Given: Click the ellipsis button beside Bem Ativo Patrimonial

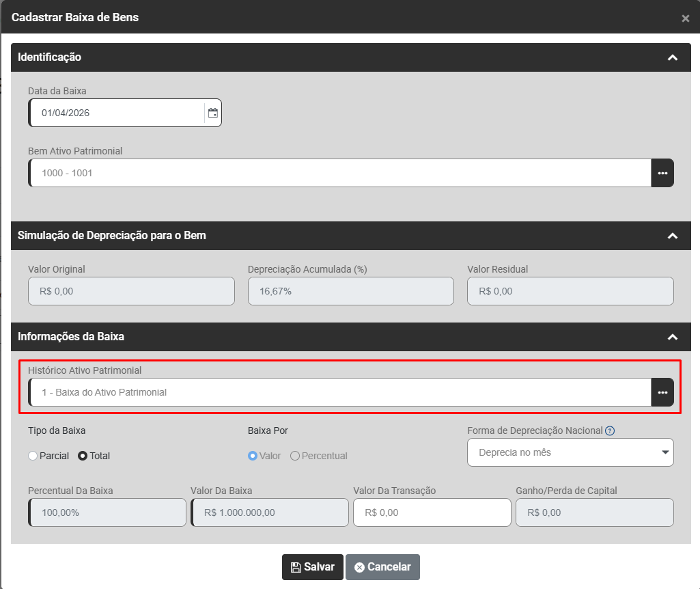Looking at the screenshot, I should pos(662,173).
